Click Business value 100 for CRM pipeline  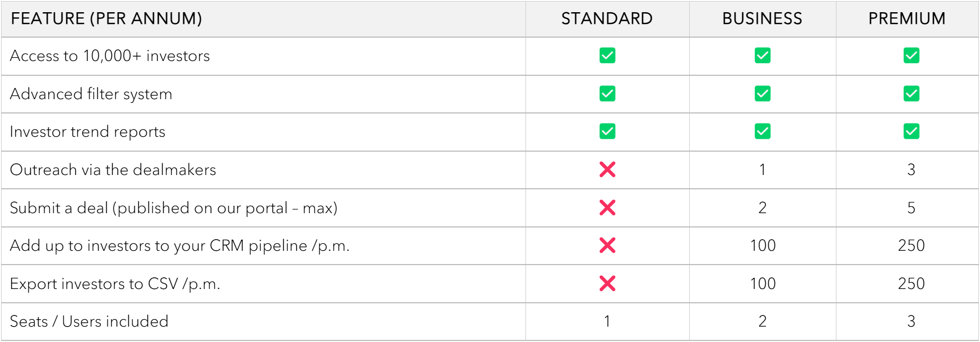coord(763,245)
